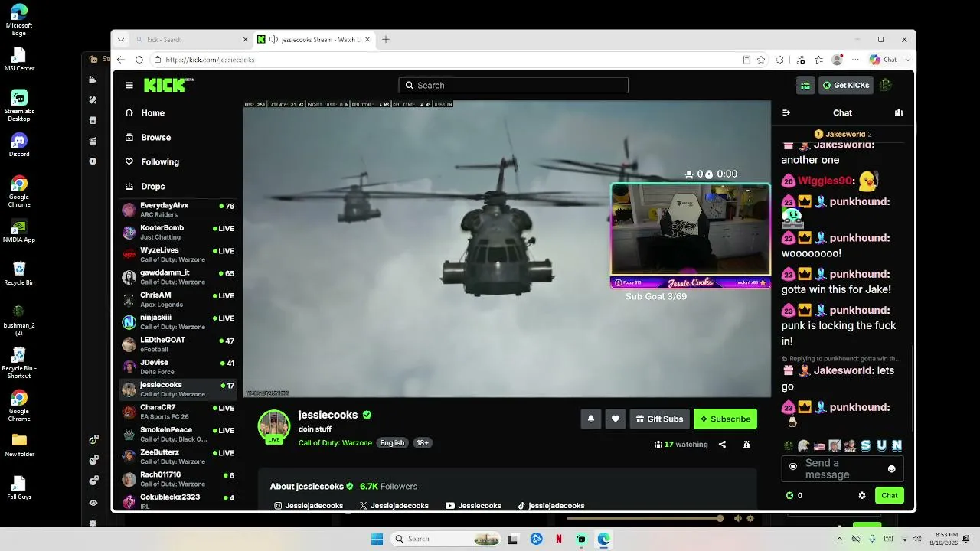Send message with green Chat button

click(890, 495)
